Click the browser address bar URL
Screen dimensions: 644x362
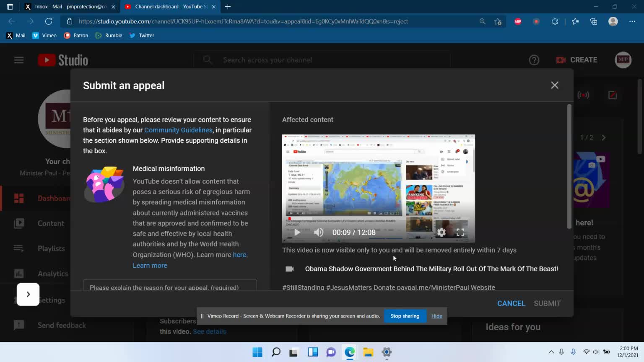(x=243, y=21)
